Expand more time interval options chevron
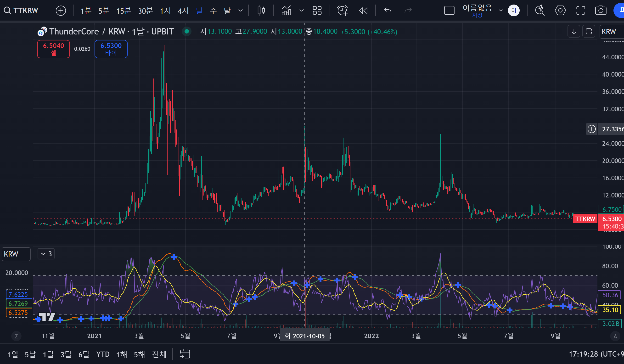Screen dimensions: 624x364 coord(240,11)
